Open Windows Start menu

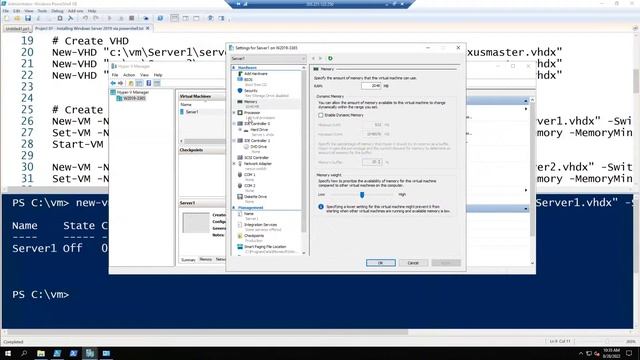click(7, 353)
